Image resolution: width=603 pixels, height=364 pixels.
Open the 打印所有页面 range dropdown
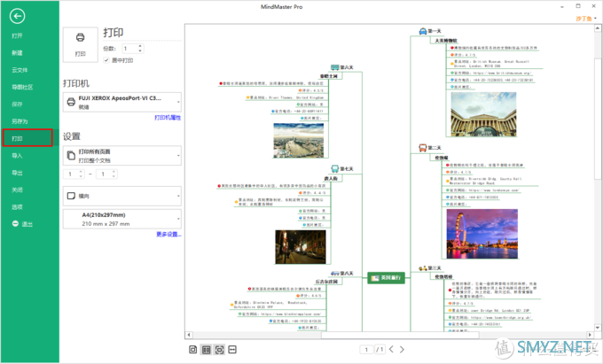point(121,156)
